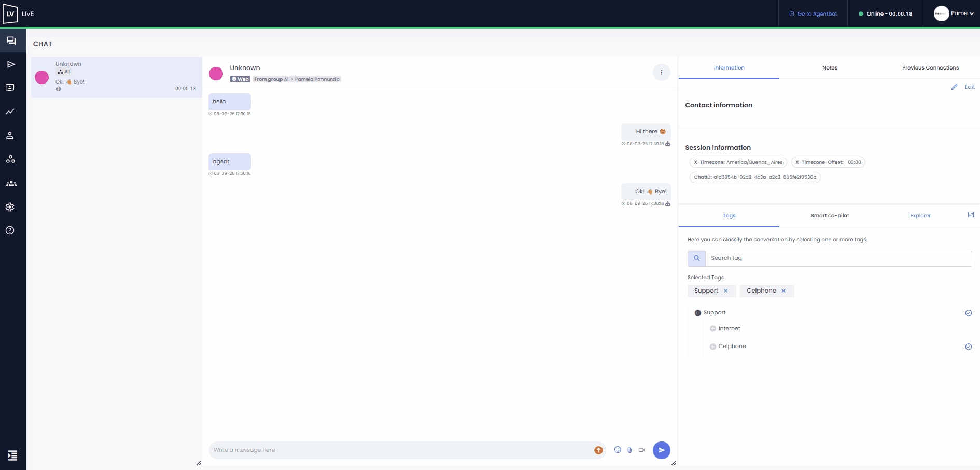Image resolution: width=980 pixels, height=470 pixels.
Task: Click the X-Timezone America/Buenos_Aires chip
Action: tap(738, 162)
